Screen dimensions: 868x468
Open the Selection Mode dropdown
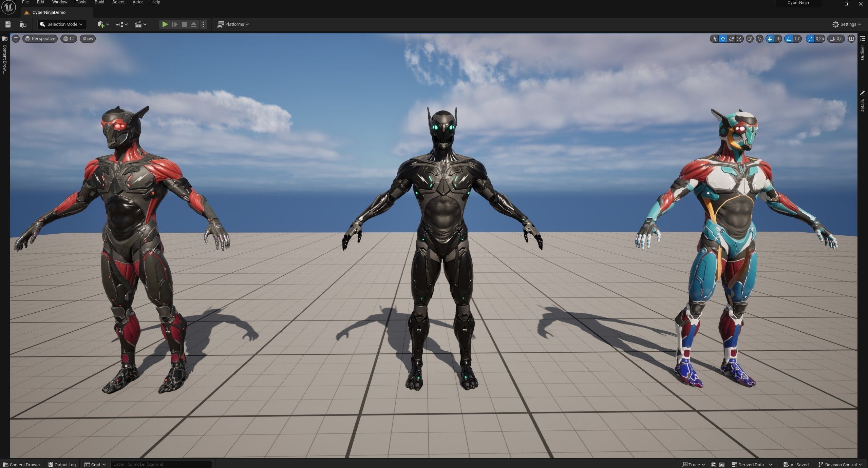62,24
